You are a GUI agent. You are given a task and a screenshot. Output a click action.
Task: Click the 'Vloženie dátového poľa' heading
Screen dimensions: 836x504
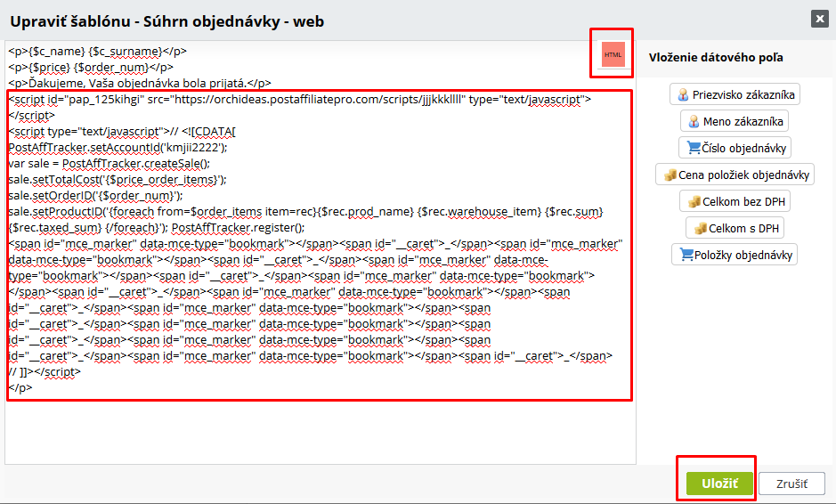pyautogui.click(x=716, y=58)
